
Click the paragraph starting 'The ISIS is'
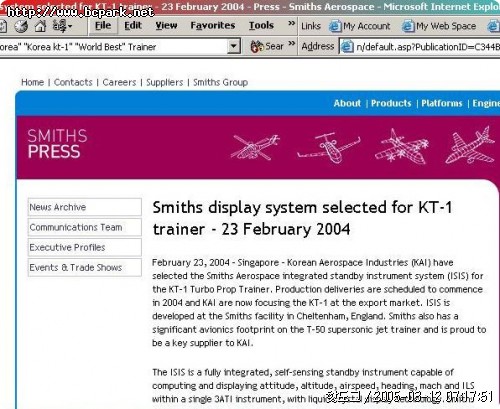tap(313, 386)
